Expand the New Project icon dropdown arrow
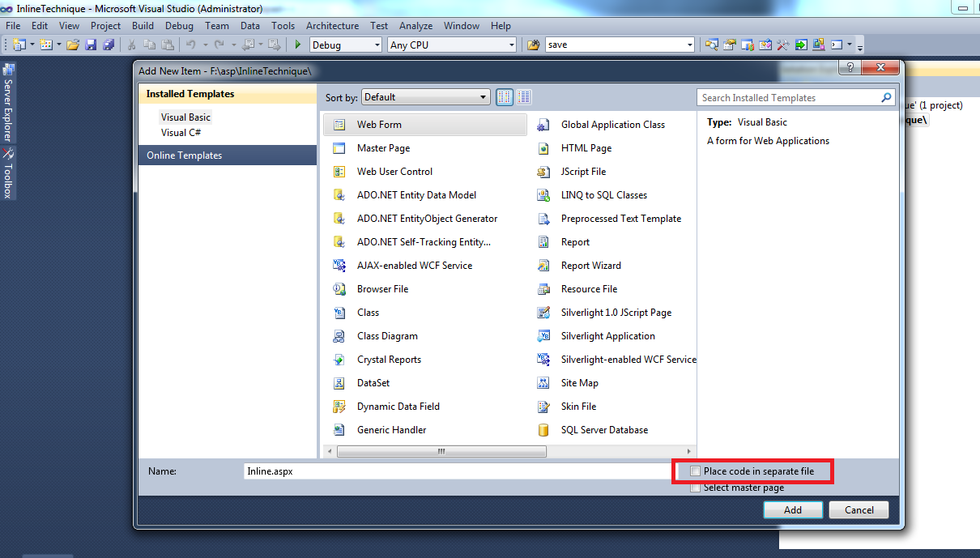This screenshot has width=980, height=558. point(32,45)
